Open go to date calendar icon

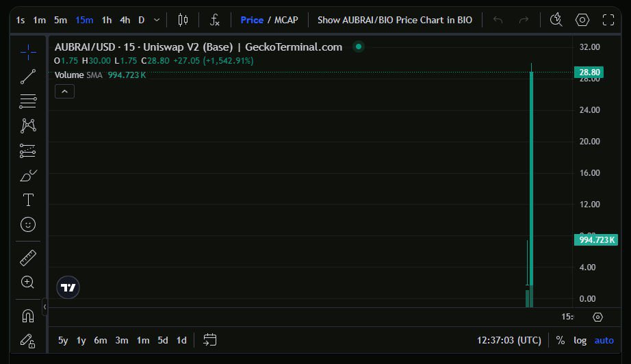pyautogui.click(x=209, y=340)
